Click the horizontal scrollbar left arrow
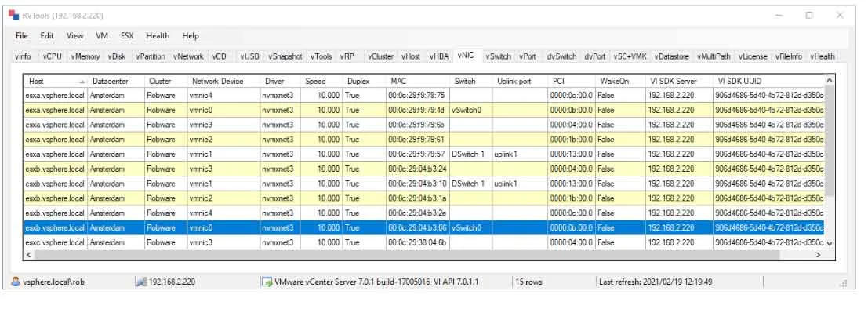This screenshot has height=309, width=868. pos(29,255)
